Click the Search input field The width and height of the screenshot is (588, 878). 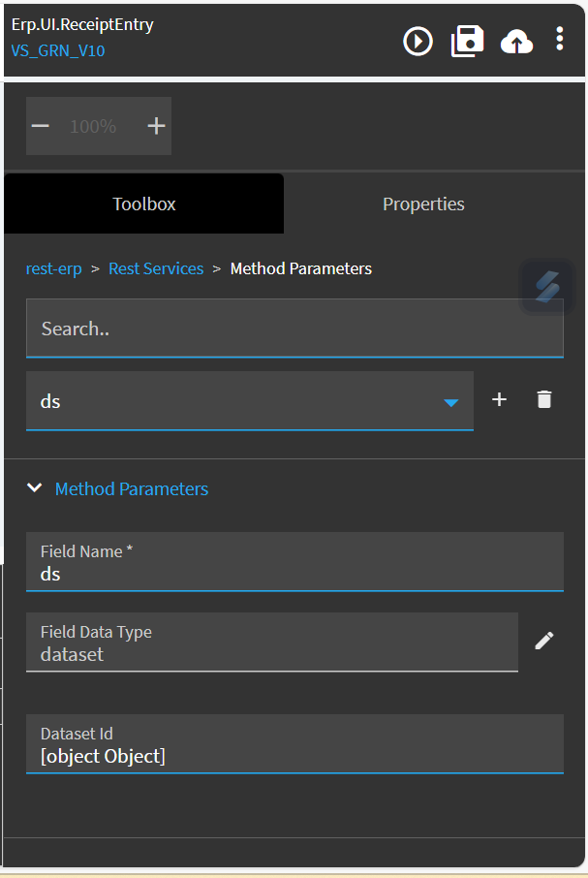294,329
